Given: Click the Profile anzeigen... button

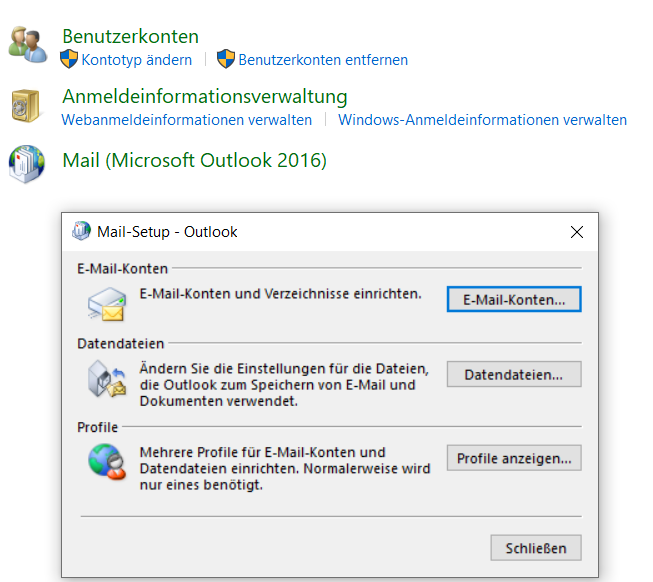Looking at the screenshot, I should (x=514, y=458).
